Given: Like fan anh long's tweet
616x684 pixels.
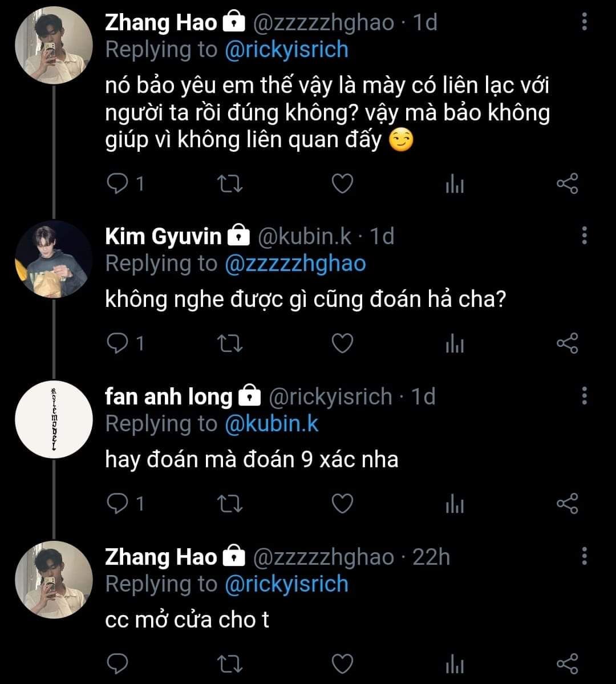Looking at the screenshot, I should click(342, 503).
